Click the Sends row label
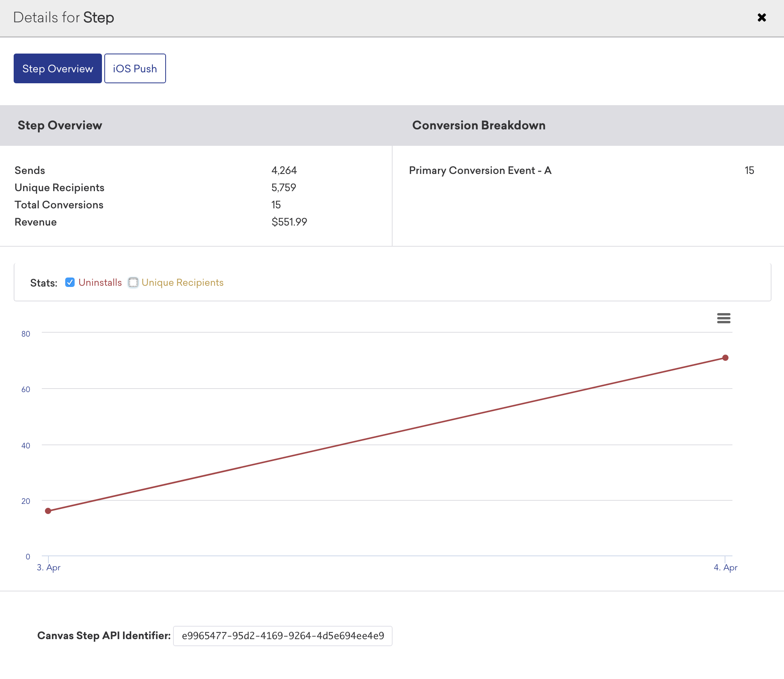 (x=30, y=170)
